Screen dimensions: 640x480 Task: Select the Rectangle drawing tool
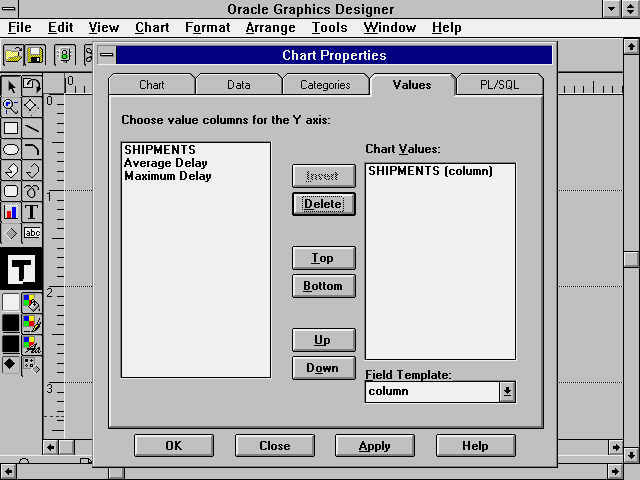click(x=11, y=128)
